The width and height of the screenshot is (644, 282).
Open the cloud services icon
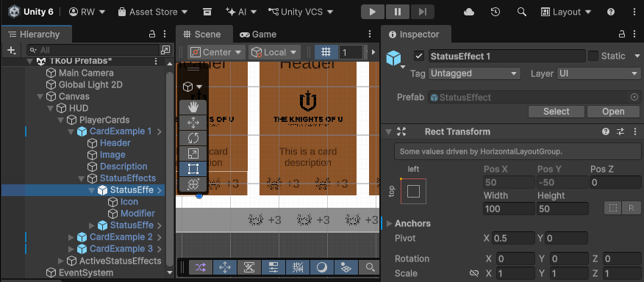click(x=469, y=12)
